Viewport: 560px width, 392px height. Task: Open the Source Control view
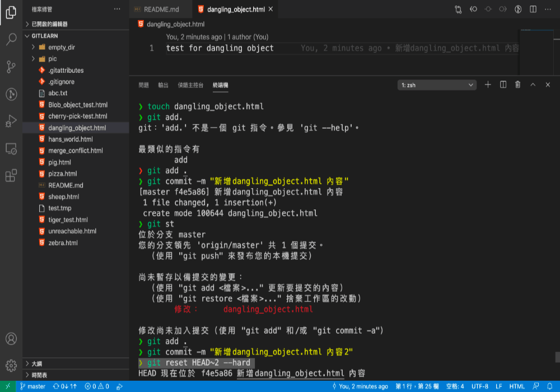(11, 67)
